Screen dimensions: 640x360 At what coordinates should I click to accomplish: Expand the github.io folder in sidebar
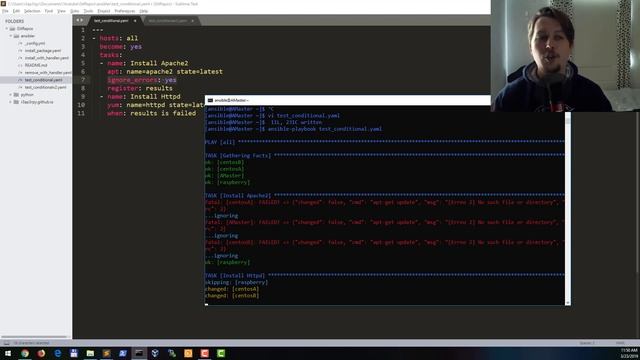click(x=11, y=102)
